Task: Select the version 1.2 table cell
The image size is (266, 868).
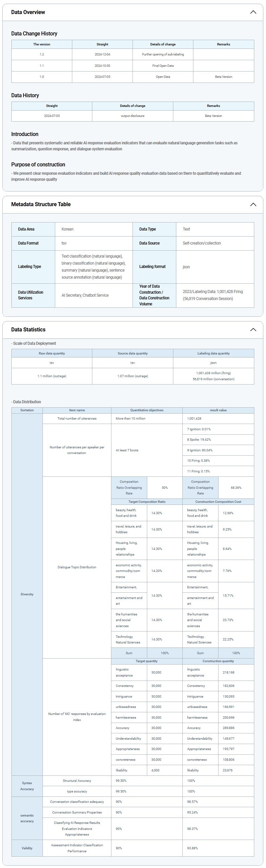Action: (x=41, y=54)
